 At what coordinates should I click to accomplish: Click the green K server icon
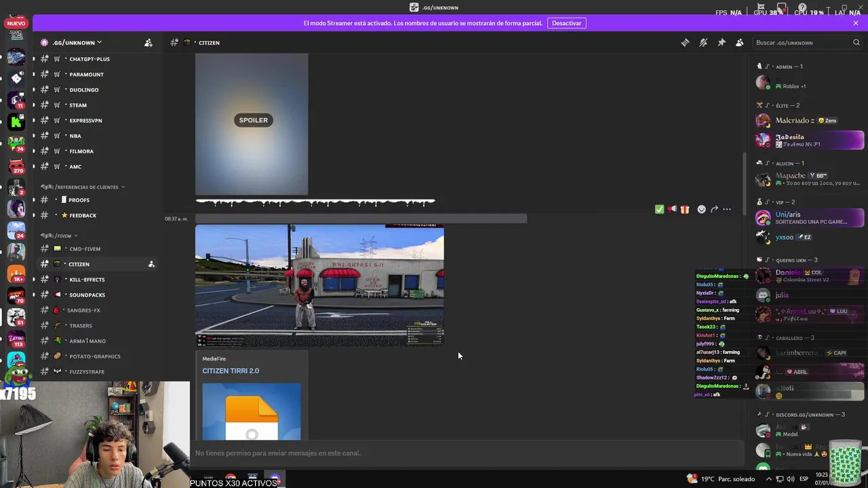tap(16, 122)
